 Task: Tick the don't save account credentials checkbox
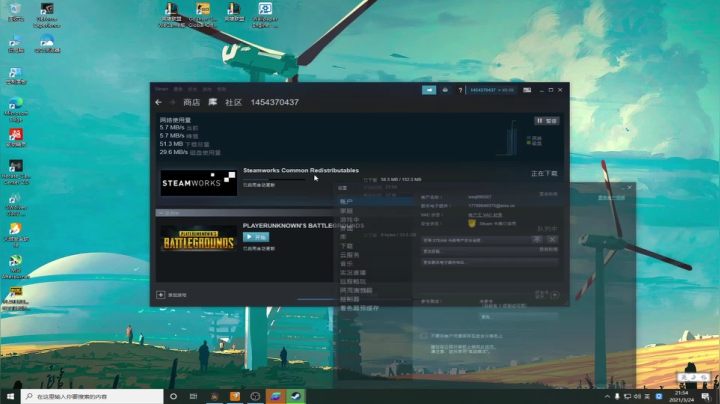pyautogui.click(x=423, y=336)
